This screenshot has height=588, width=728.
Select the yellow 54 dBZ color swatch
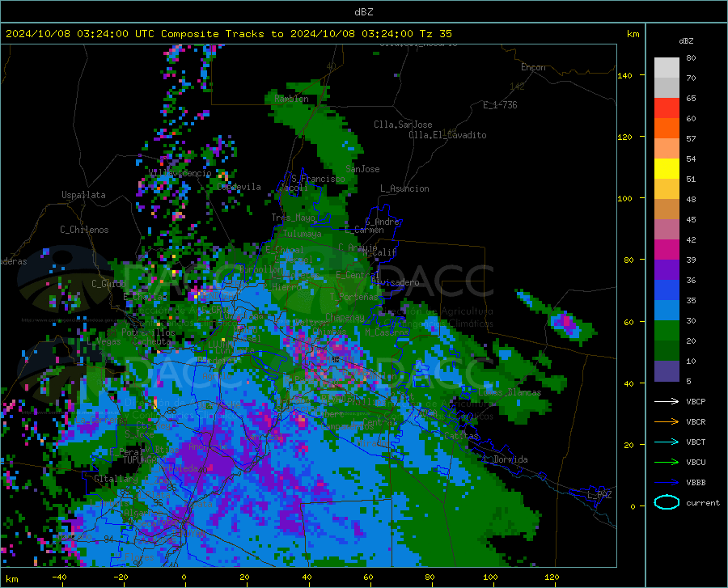[667, 169]
